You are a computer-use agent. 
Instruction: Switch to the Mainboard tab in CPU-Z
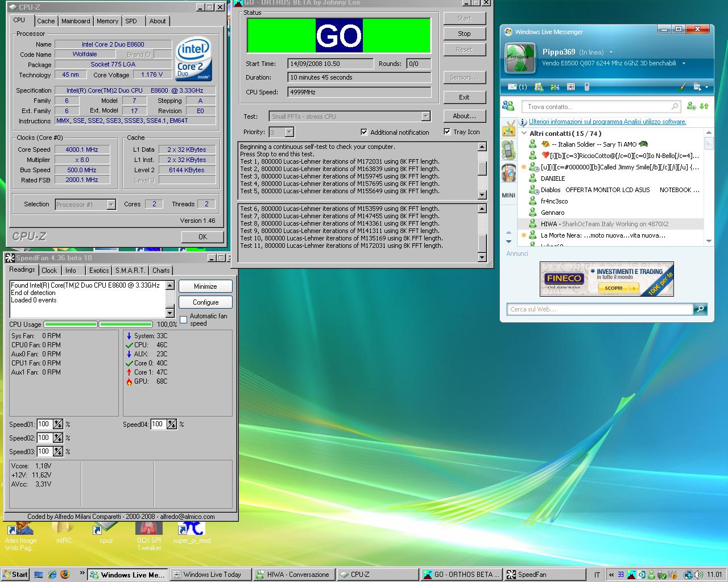76,21
